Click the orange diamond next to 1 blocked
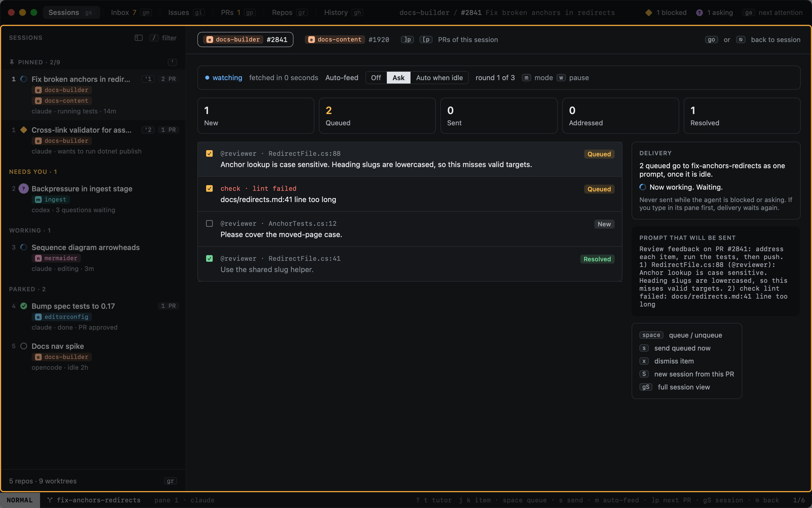The height and width of the screenshot is (508, 812). pyautogui.click(x=648, y=12)
